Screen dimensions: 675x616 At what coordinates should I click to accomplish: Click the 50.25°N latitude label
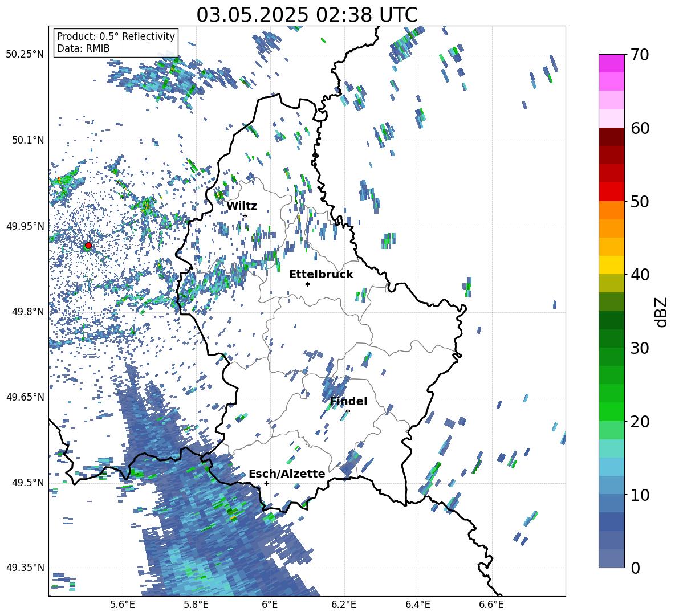point(25,55)
